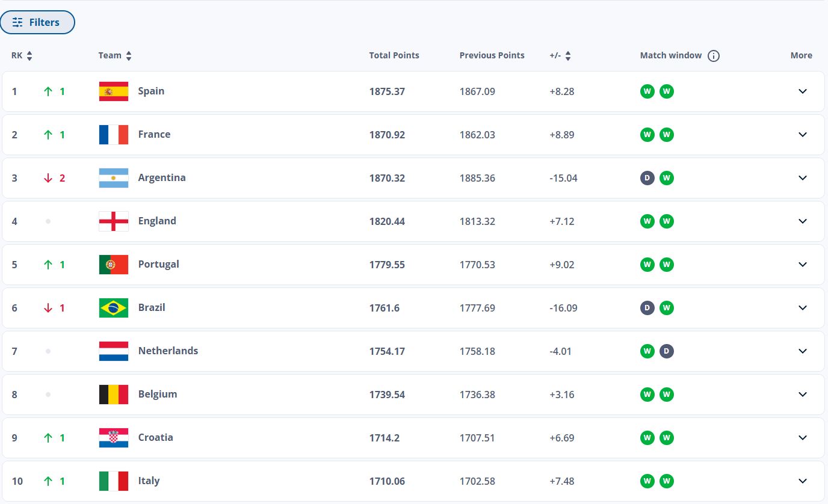The image size is (828, 504).
Task: Click the Portugal flag icon
Action: [114, 265]
